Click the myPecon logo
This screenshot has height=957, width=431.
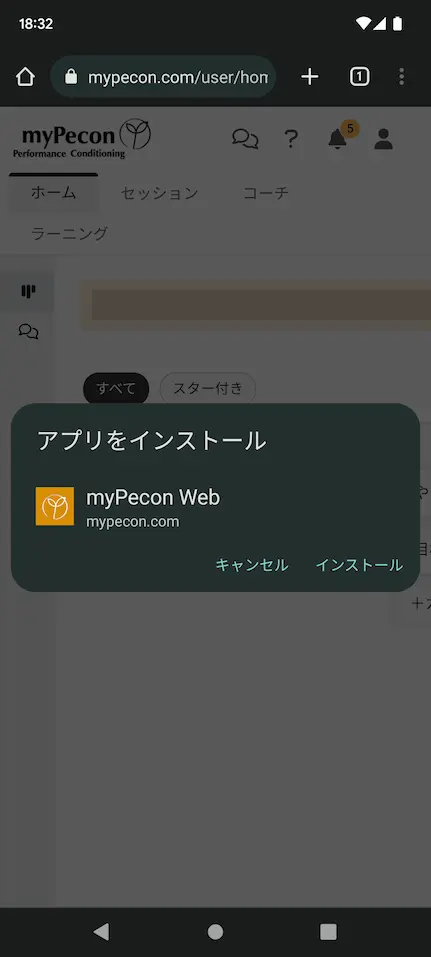82,139
